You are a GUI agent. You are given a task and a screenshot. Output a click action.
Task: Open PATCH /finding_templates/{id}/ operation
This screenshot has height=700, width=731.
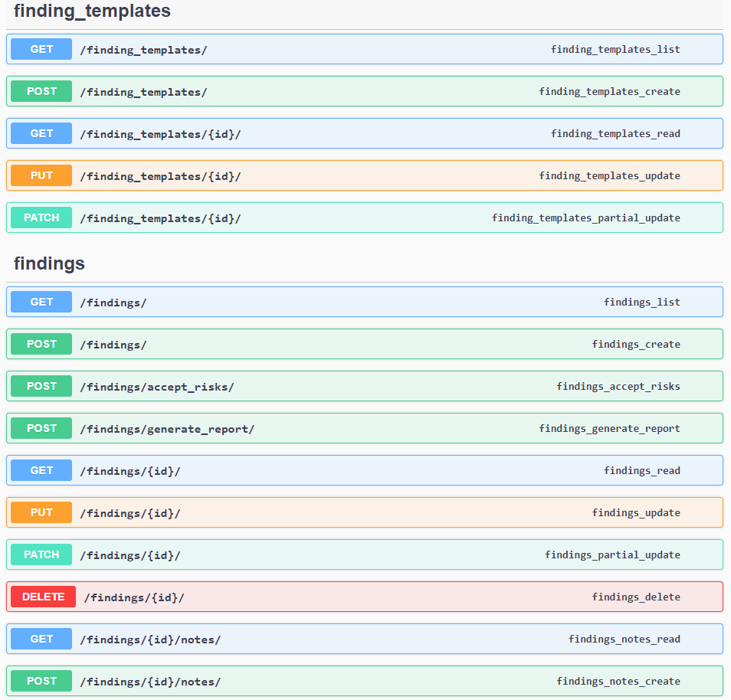pos(160,218)
